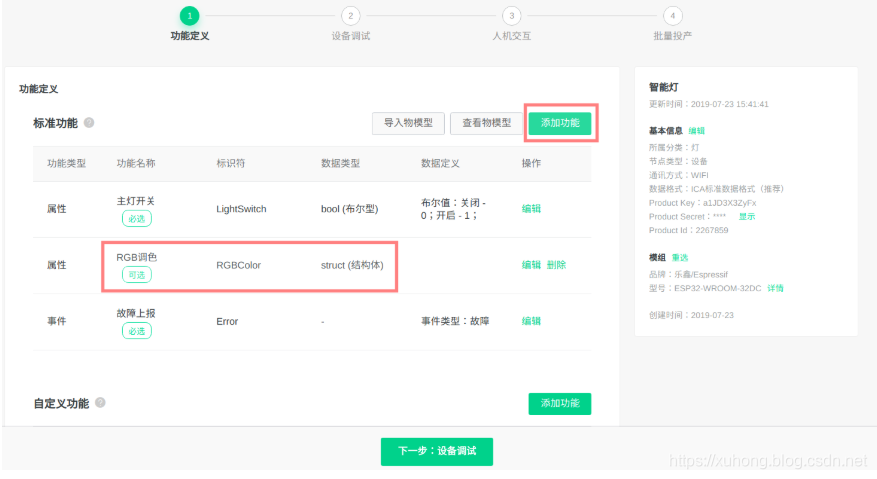Click 数据格式 ICA标准数据格式 text

coord(716,189)
